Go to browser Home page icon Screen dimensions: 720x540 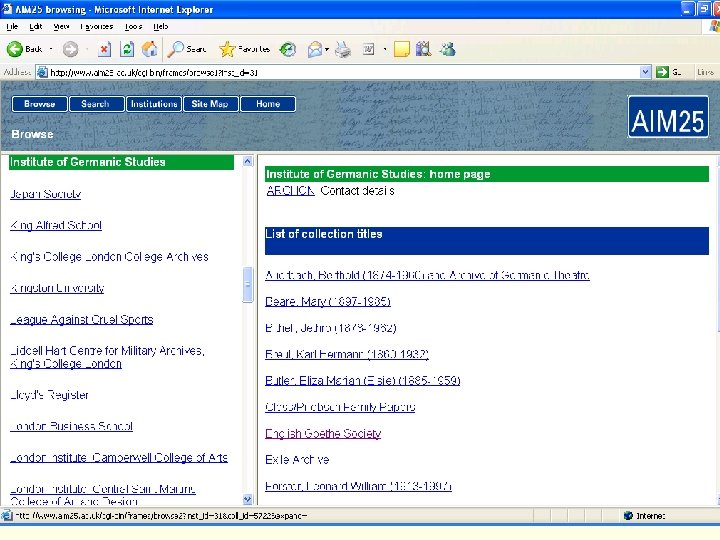coord(149,49)
